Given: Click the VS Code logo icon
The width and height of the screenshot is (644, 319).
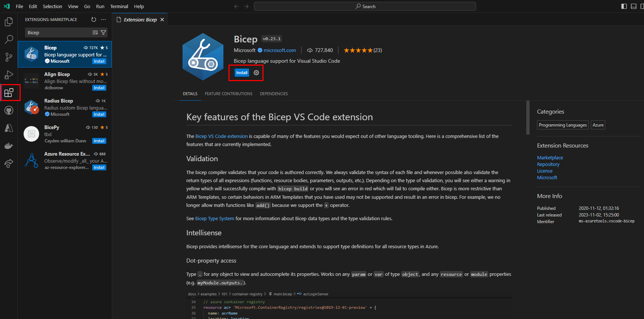Looking at the screenshot, I should [x=7, y=6].
